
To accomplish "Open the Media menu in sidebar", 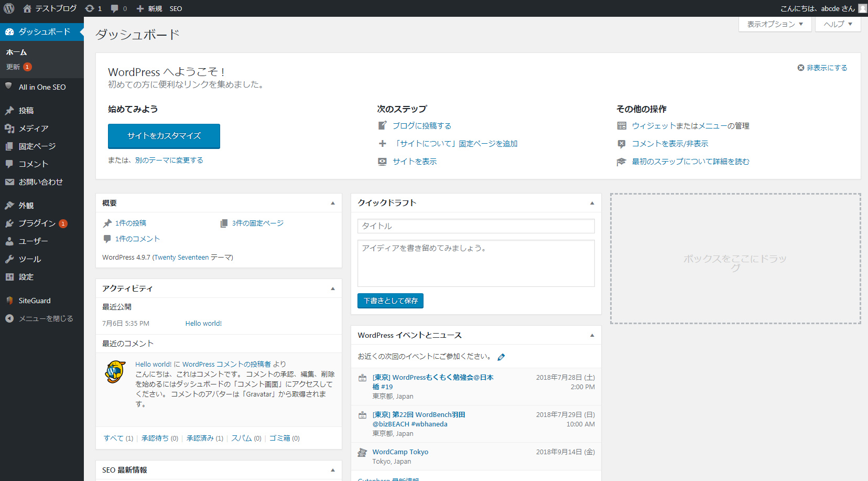I will click(34, 129).
